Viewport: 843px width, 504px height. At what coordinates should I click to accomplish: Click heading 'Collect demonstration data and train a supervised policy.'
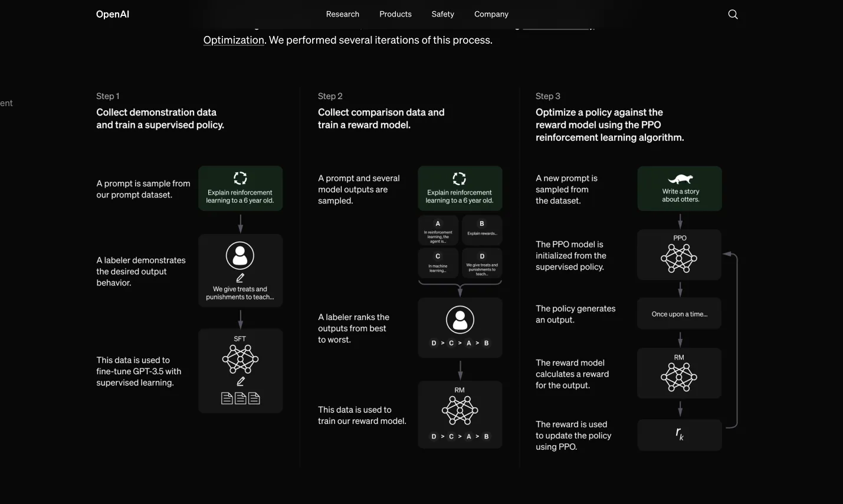[160, 118]
